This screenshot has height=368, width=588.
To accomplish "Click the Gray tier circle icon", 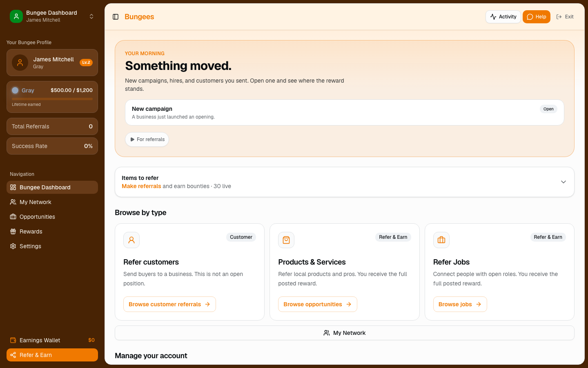I will (15, 90).
